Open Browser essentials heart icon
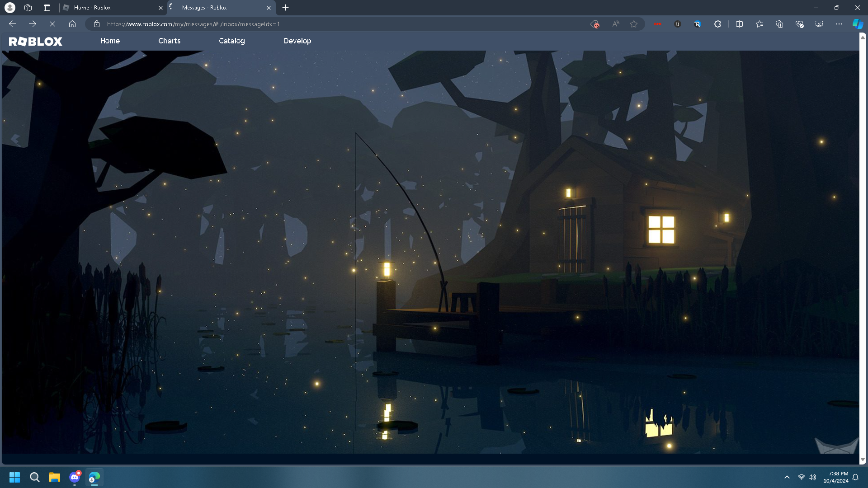Screen dimensions: 868x488 pyautogui.click(x=799, y=24)
